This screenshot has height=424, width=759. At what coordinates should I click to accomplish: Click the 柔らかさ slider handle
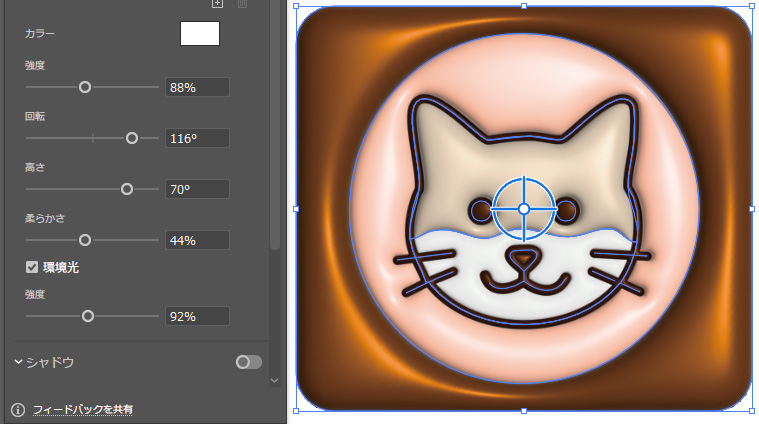[x=85, y=240]
